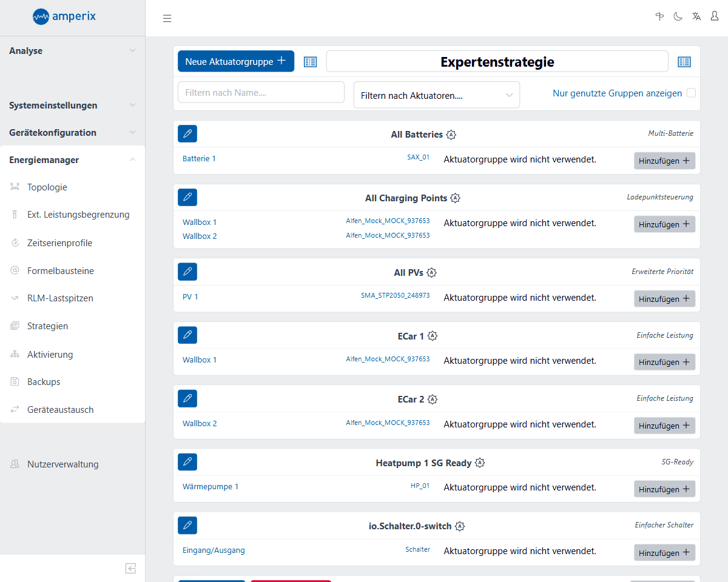Open Topologie in the sidebar
The width and height of the screenshot is (728, 582).
(x=47, y=187)
